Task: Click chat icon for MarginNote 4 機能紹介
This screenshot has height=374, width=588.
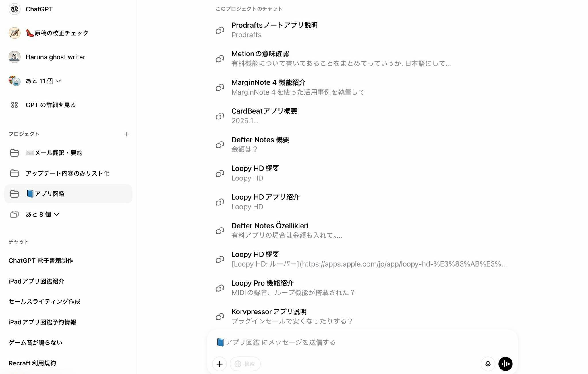Action: coord(220,87)
